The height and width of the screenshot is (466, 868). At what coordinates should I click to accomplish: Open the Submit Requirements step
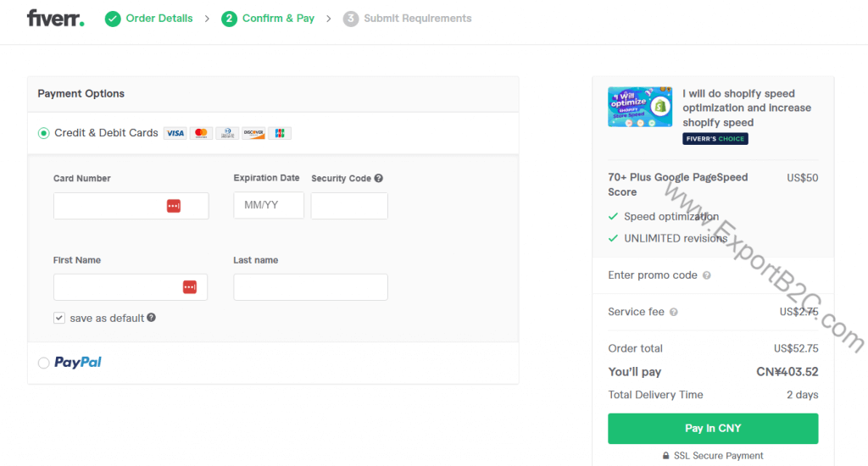(x=417, y=18)
